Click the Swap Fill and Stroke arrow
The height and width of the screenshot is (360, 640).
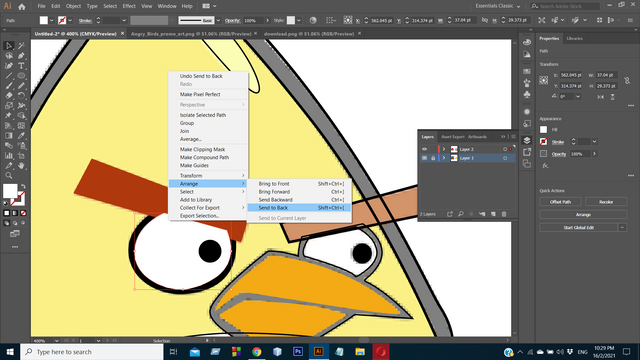click(23, 187)
